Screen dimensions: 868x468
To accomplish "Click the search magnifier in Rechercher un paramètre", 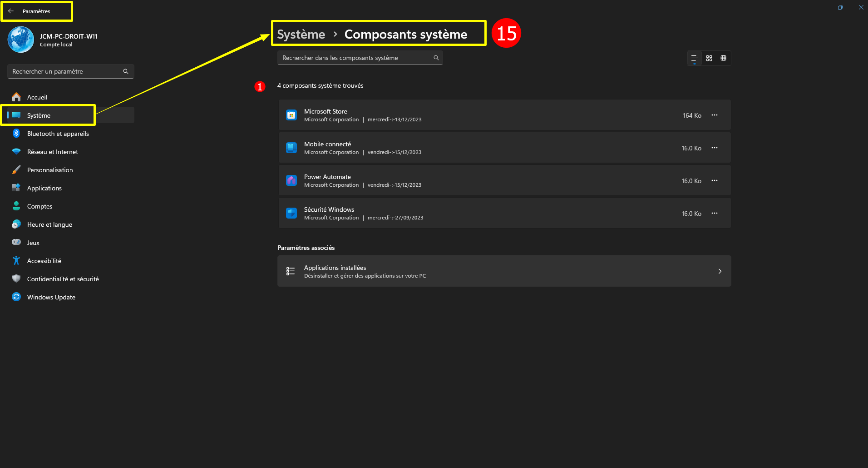I will click(x=126, y=71).
